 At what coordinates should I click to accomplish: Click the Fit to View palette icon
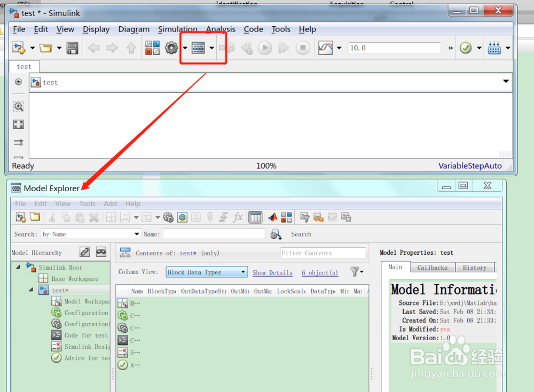pos(18,124)
